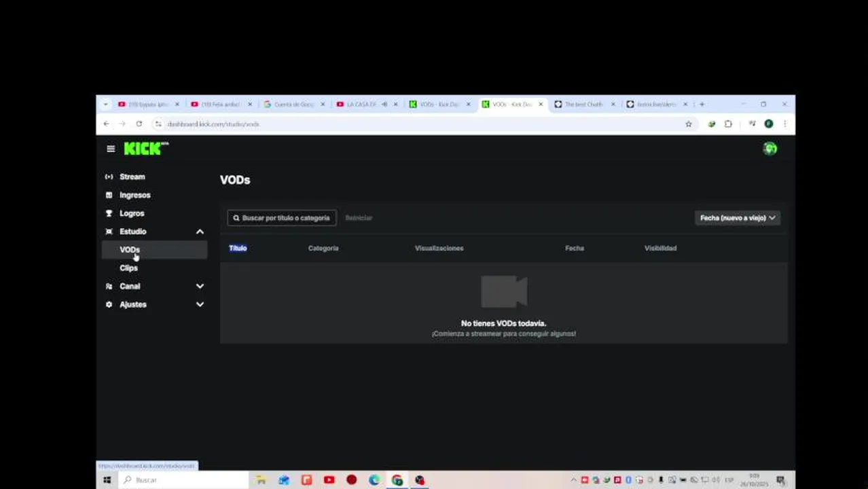Click the Reiniciar button
This screenshot has height=489, width=868.
click(359, 218)
